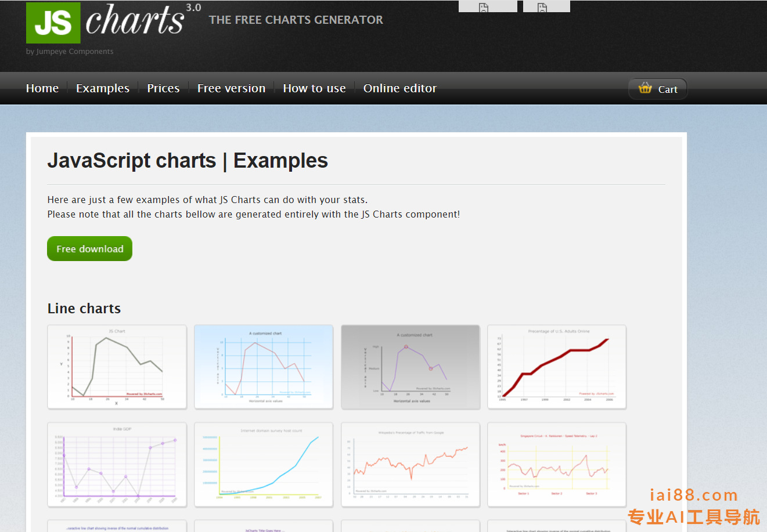Click the Cart button

click(658, 89)
